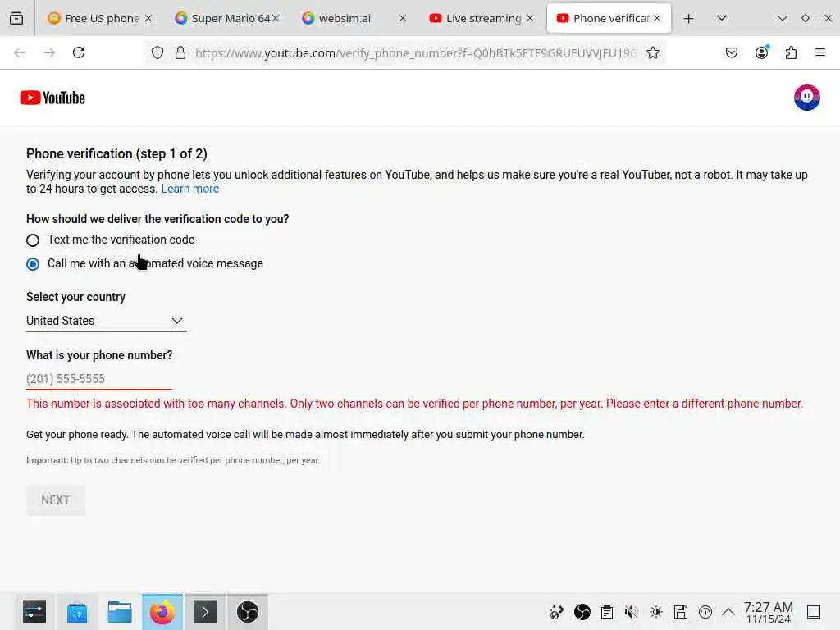This screenshot has height=630, width=840.
Task: Reload the current page
Action: [79, 52]
